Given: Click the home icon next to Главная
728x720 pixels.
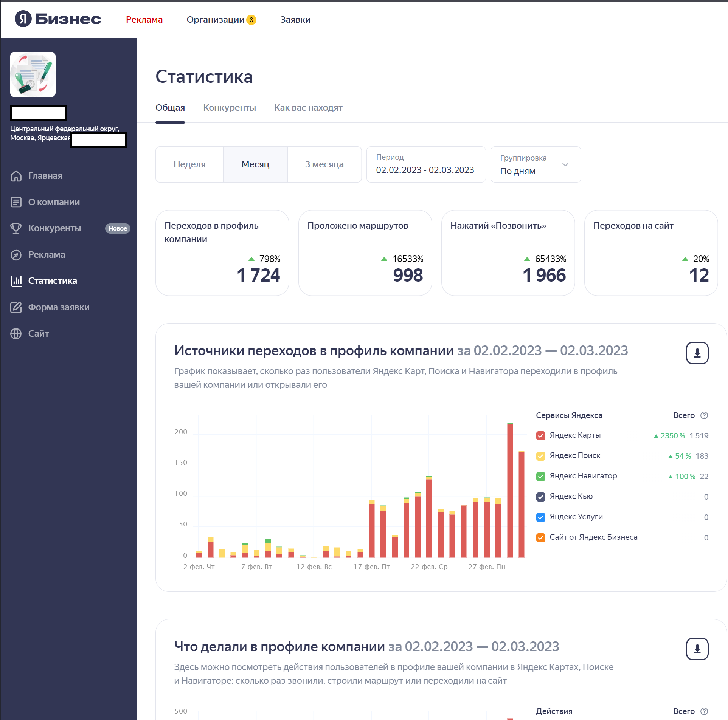Looking at the screenshot, I should pos(16,176).
